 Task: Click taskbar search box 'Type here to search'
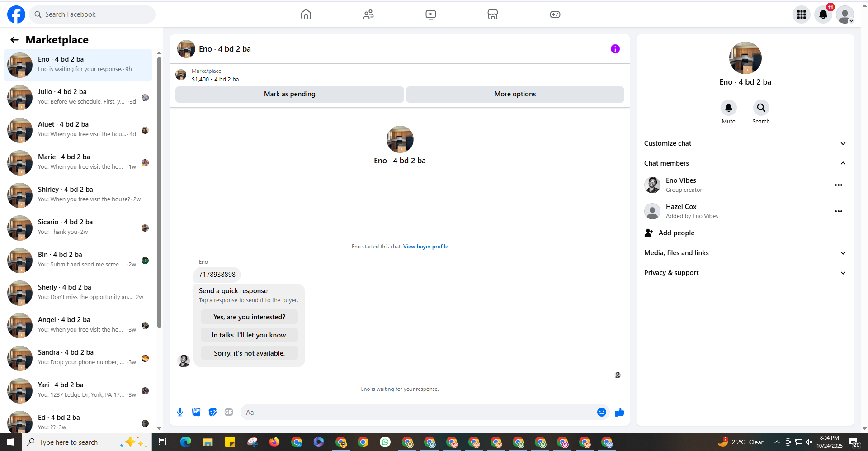[87, 442]
